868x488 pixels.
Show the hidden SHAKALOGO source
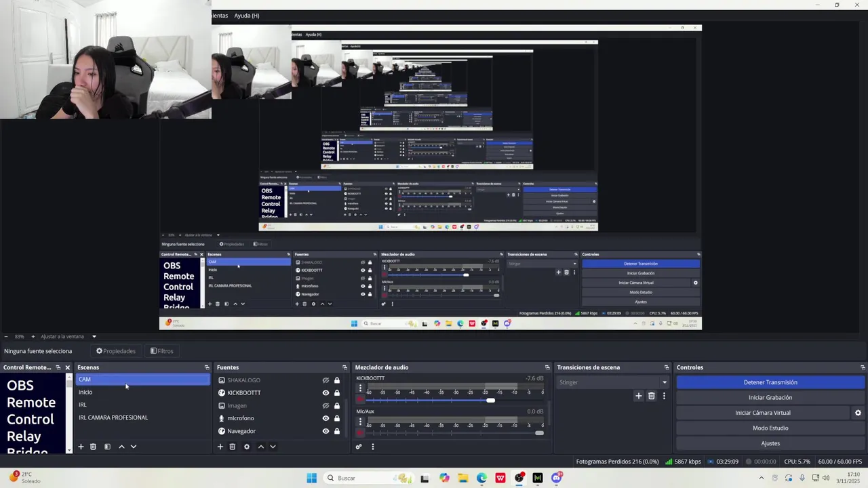click(325, 380)
